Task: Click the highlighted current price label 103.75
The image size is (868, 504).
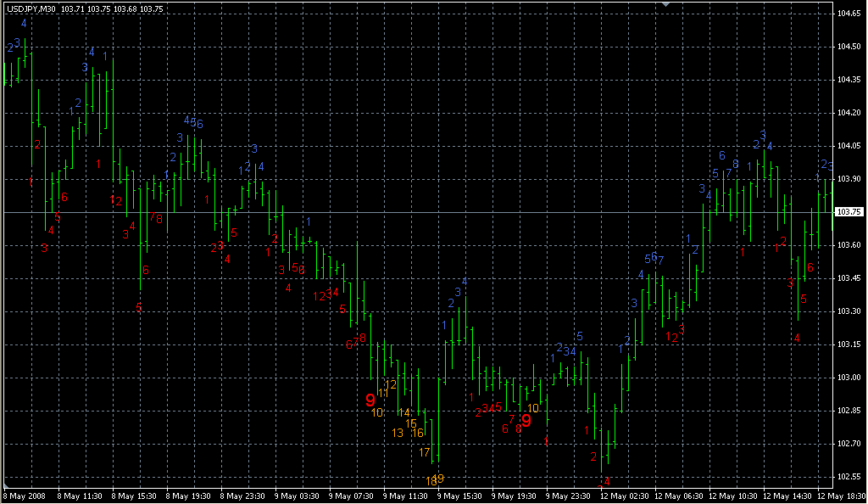Action: click(x=849, y=212)
